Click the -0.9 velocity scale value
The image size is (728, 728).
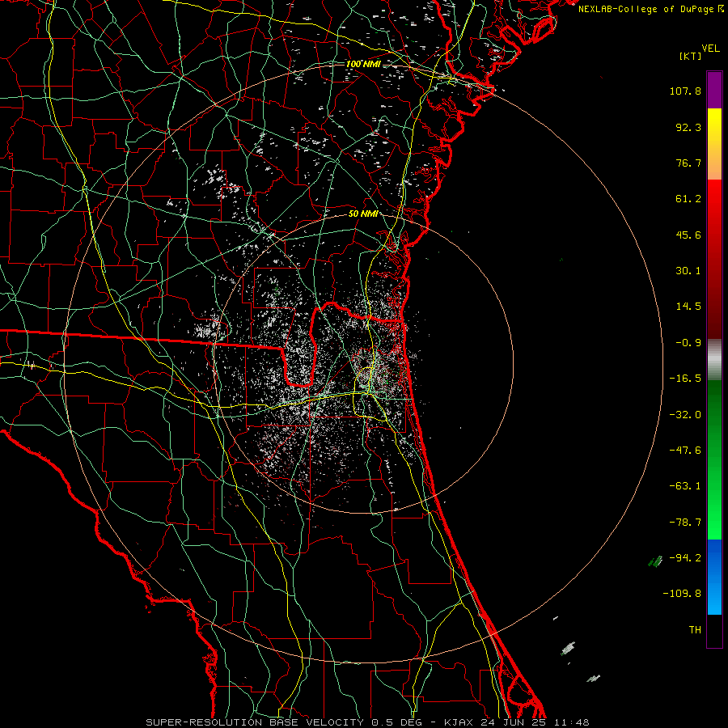click(x=688, y=343)
